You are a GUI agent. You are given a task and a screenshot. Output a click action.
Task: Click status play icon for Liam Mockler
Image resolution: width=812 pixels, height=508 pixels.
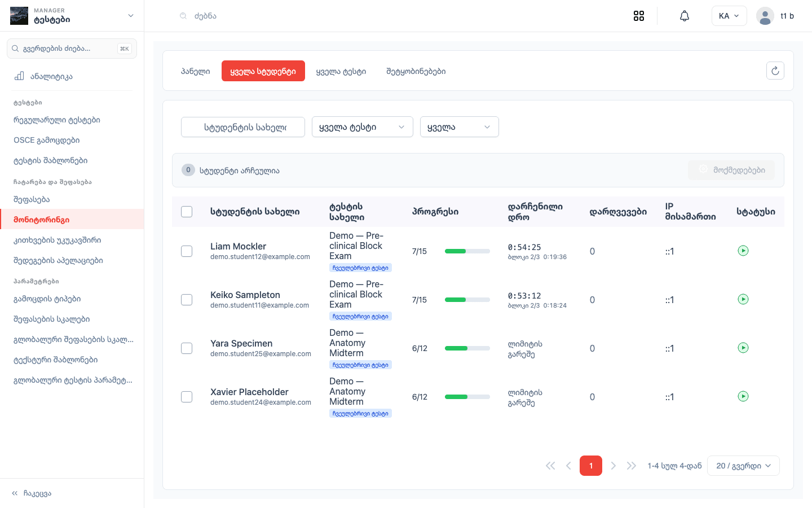click(x=743, y=251)
